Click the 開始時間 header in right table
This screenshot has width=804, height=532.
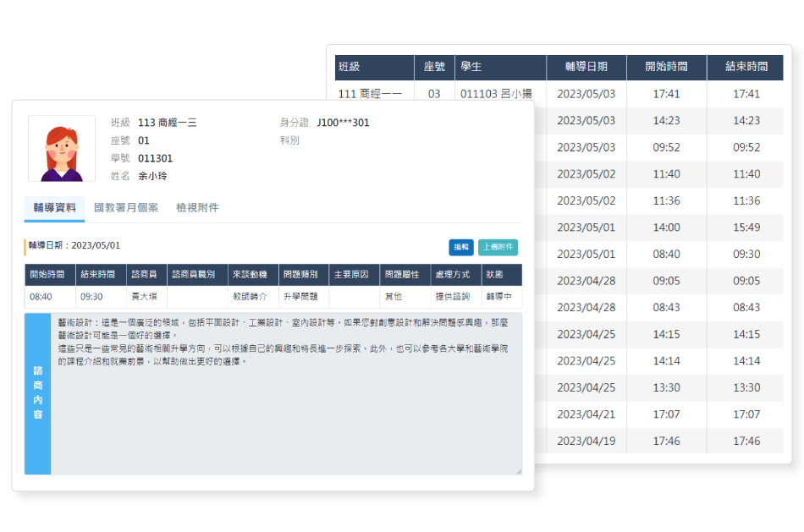667,67
